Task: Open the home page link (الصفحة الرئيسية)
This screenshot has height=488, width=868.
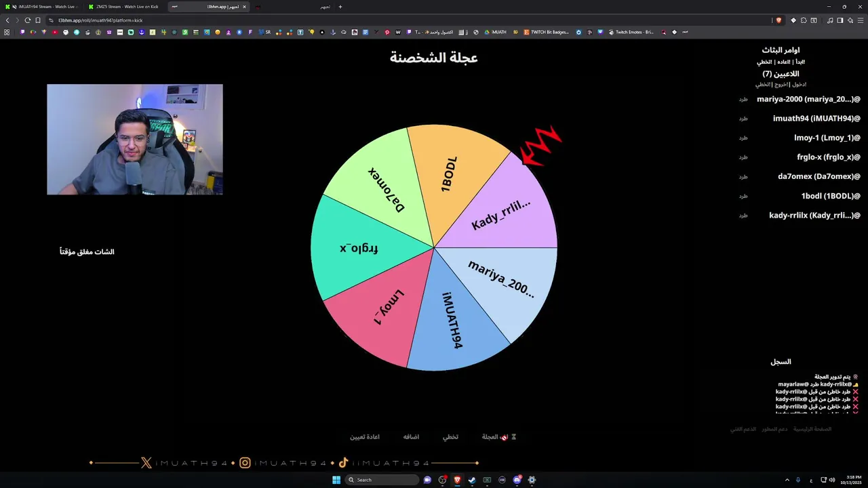Action: (x=812, y=429)
